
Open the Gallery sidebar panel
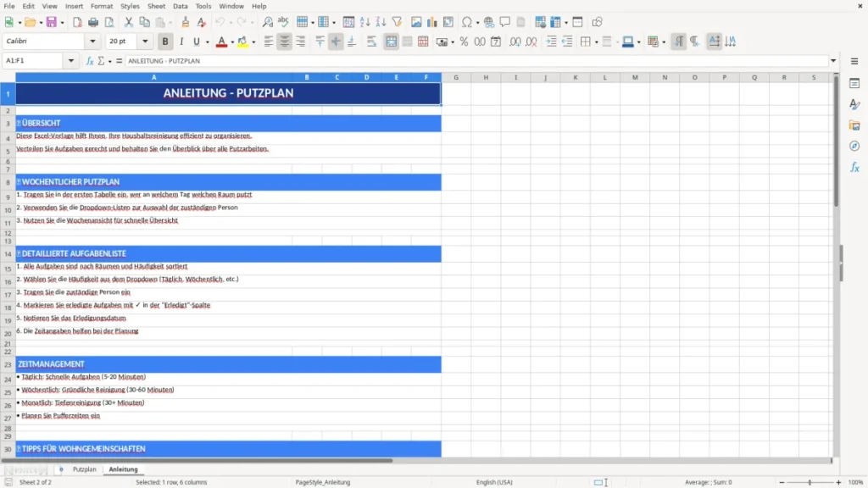(854, 125)
